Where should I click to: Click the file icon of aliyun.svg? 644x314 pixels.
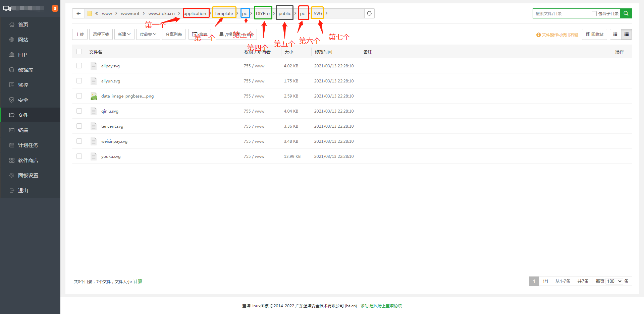coord(94,81)
